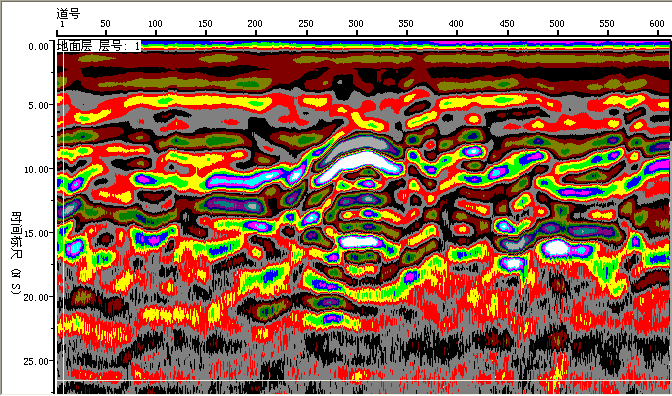Click the 时间标尺 (nS) vertical axis title
The height and width of the screenshot is (396, 672).
click(x=16, y=253)
